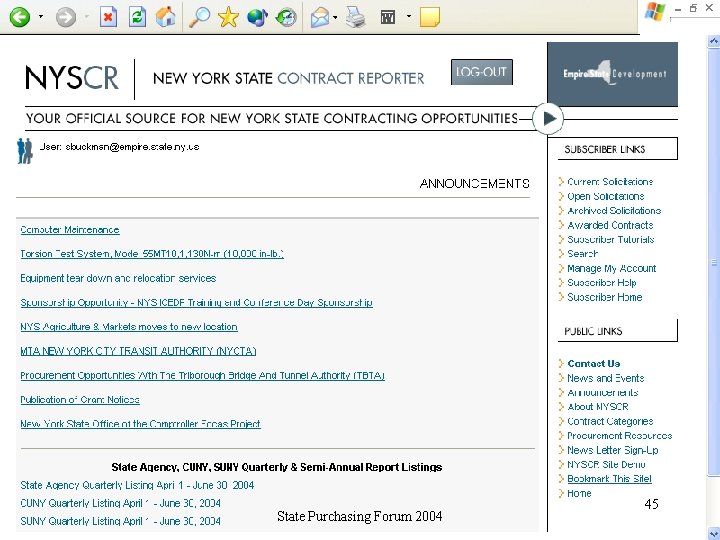Open About NYSCR
720x540 pixels.
[598, 407]
